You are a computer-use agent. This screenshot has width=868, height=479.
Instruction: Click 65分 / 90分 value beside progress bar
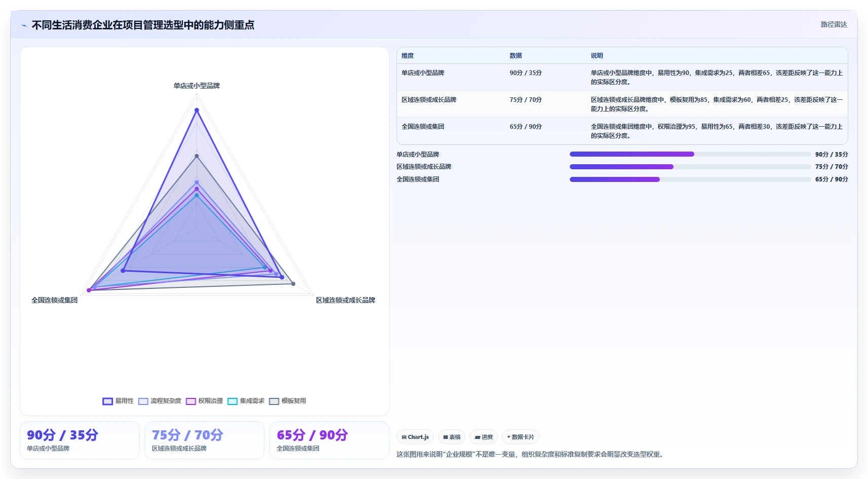tap(832, 179)
